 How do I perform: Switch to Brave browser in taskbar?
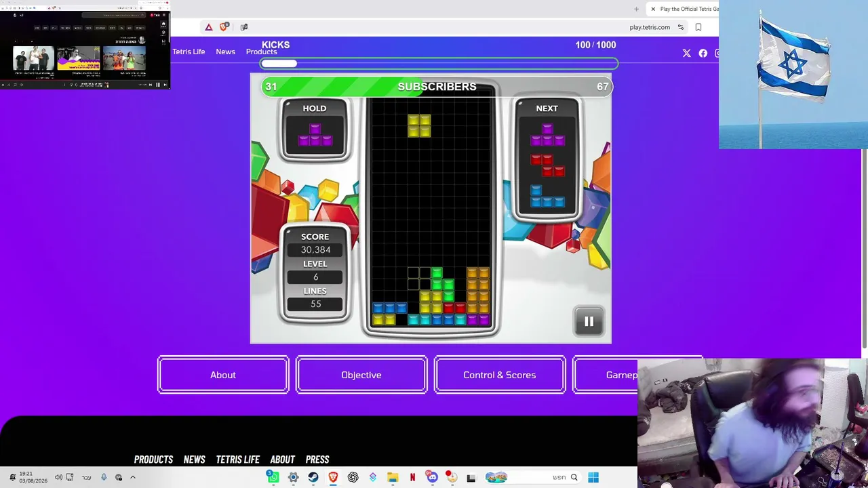pos(333,477)
